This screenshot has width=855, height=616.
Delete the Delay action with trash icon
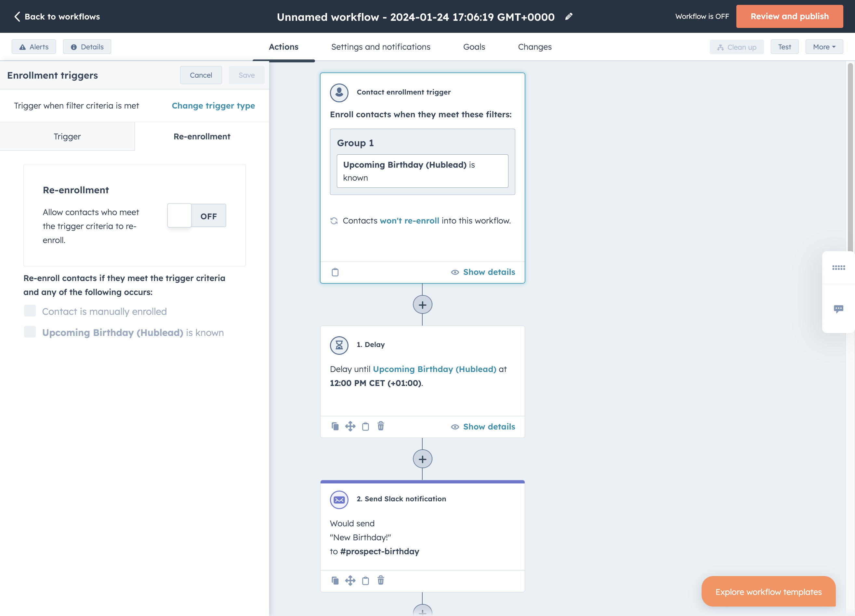pyautogui.click(x=381, y=426)
